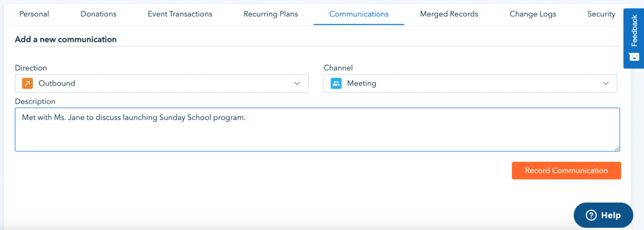644x230 pixels.
Task: Click the Help question mark icon
Action: (x=591, y=215)
